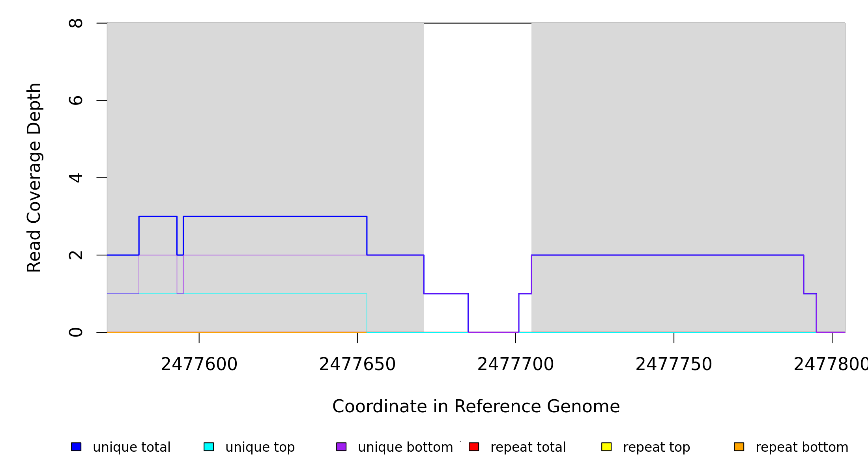Click the "Coordinate in Reference Genome" axis title
Viewport: 868px width, 473px height.
476,407
